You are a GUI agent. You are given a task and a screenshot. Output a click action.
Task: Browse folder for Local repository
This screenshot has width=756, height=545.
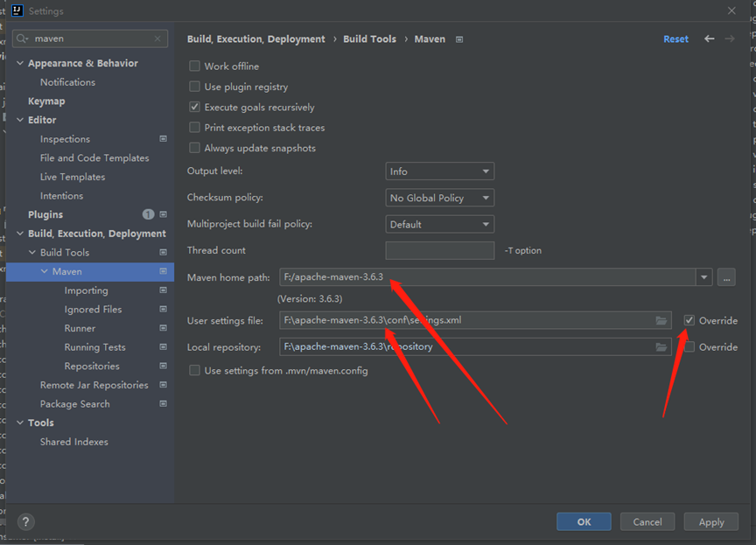(661, 347)
